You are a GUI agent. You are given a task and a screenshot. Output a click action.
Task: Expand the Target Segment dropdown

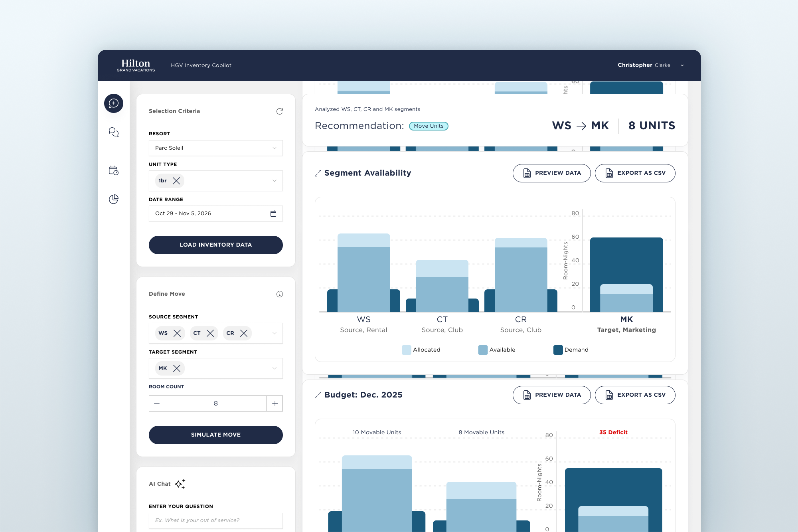[275, 368]
